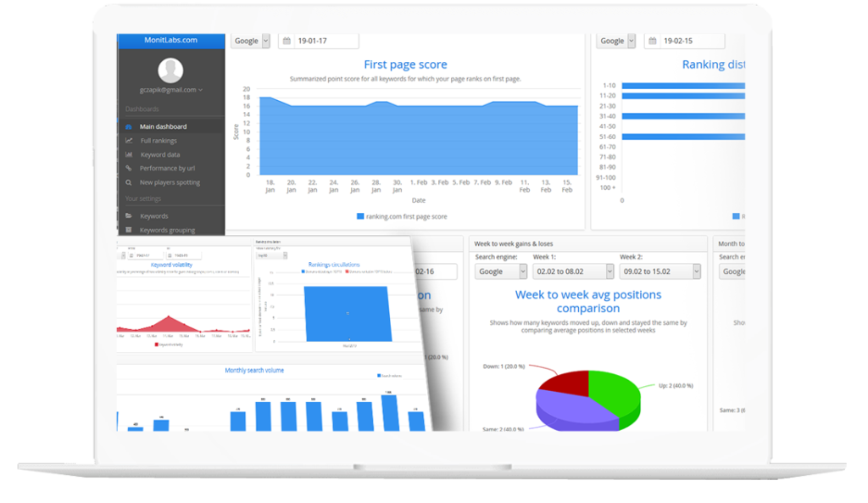Open the Week 1 range dropdown
Screen dimensions: 868x503
coord(572,271)
